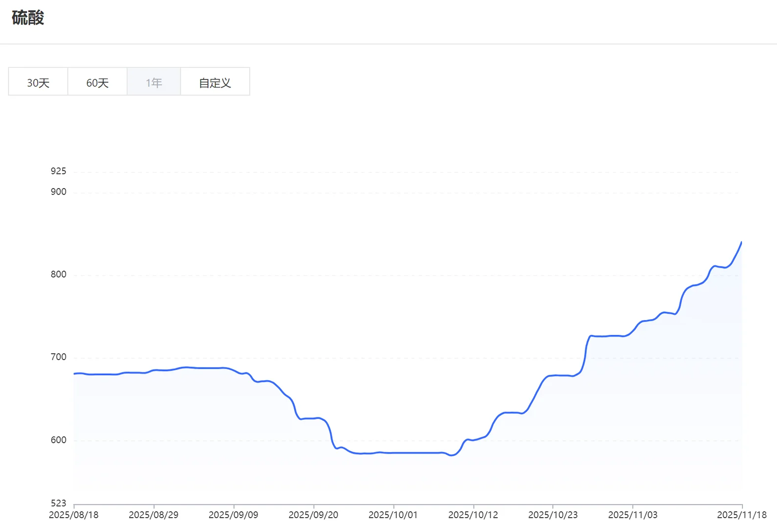The width and height of the screenshot is (777, 532).
Task: Click the 600 y-axis label
Action: pyautogui.click(x=58, y=440)
